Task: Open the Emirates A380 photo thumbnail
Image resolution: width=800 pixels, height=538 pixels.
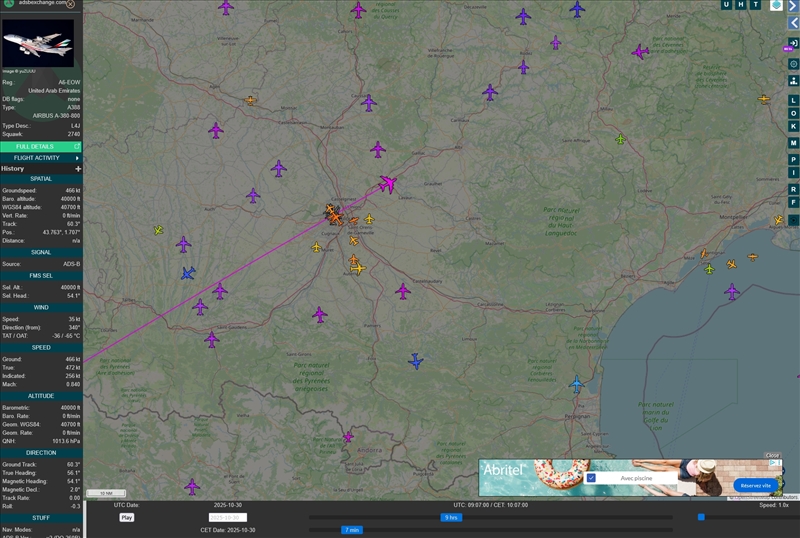Action: point(38,43)
